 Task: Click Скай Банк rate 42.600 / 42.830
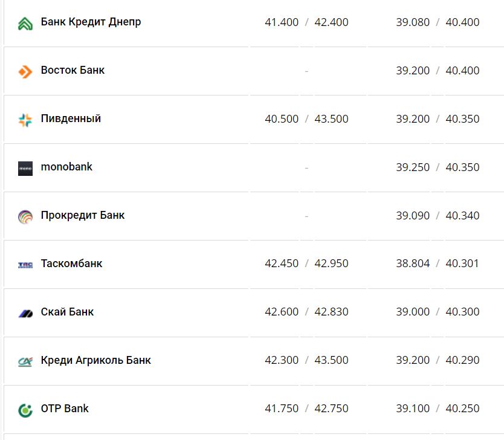306,312
